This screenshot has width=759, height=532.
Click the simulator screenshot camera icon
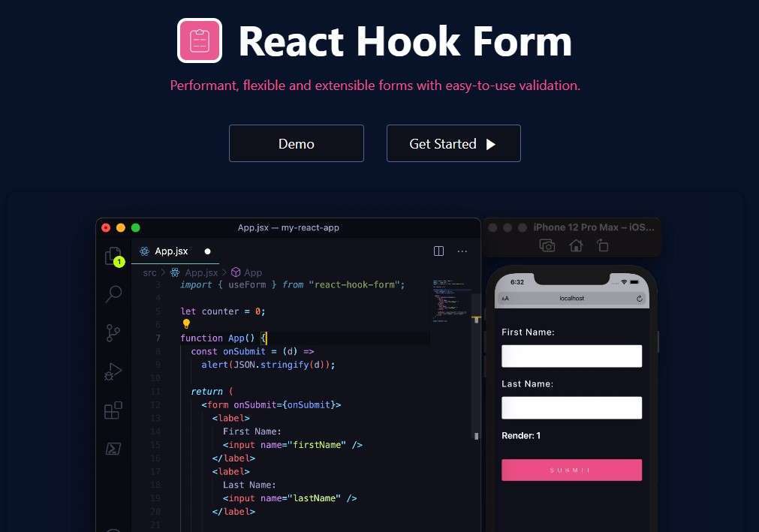point(547,245)
